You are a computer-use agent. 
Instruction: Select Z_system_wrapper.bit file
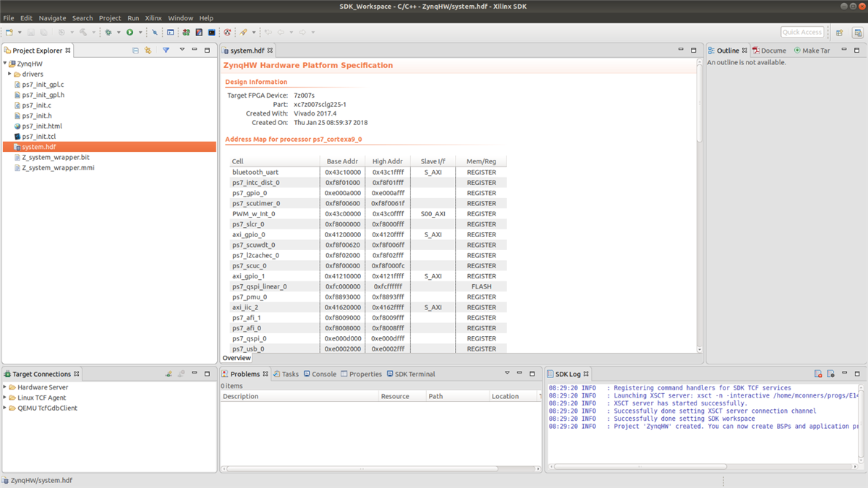pos(55,157)
